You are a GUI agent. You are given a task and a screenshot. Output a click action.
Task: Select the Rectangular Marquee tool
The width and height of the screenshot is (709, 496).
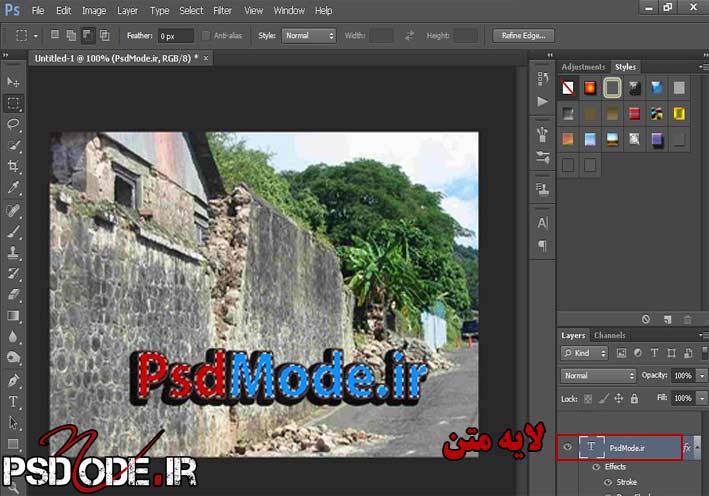click(x=13, y=104)
